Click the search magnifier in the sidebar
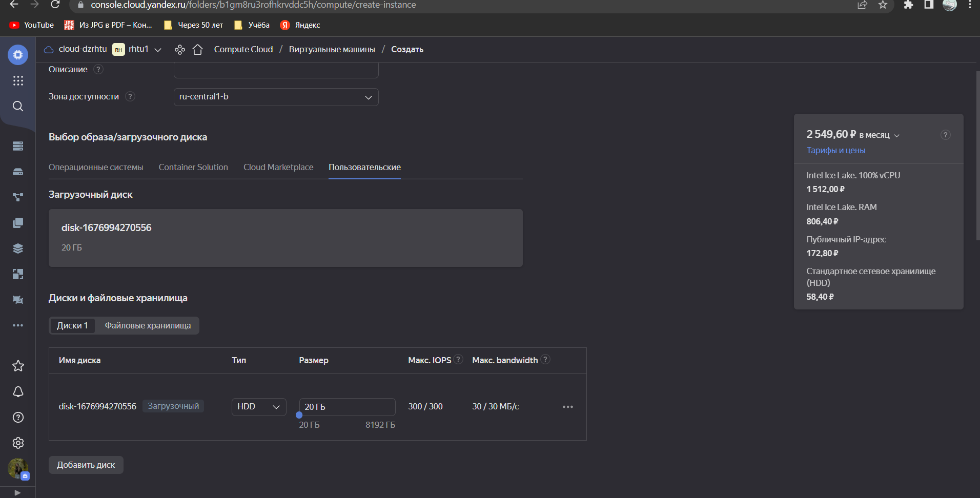Screen dimensions: 980x498 (18, 106)
